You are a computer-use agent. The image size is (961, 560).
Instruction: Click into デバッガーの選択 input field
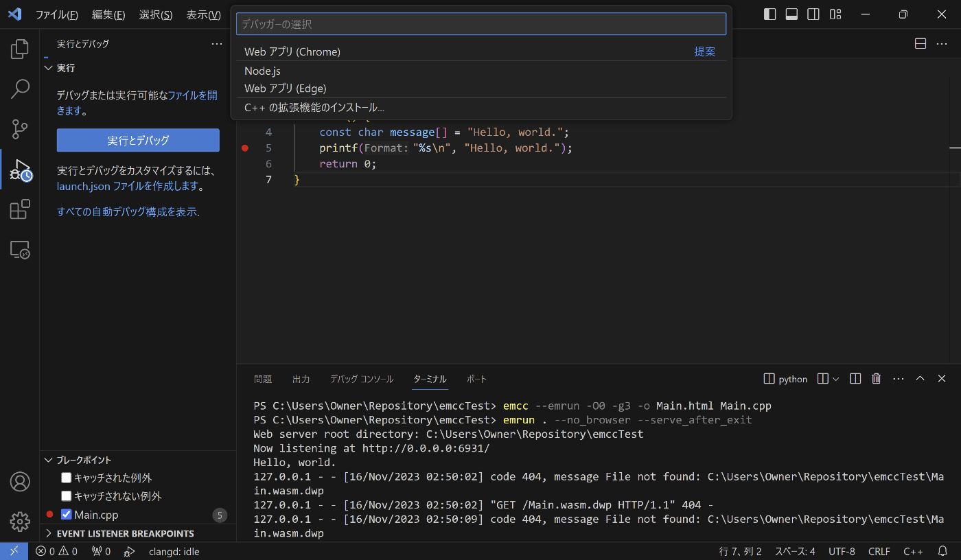481,24
